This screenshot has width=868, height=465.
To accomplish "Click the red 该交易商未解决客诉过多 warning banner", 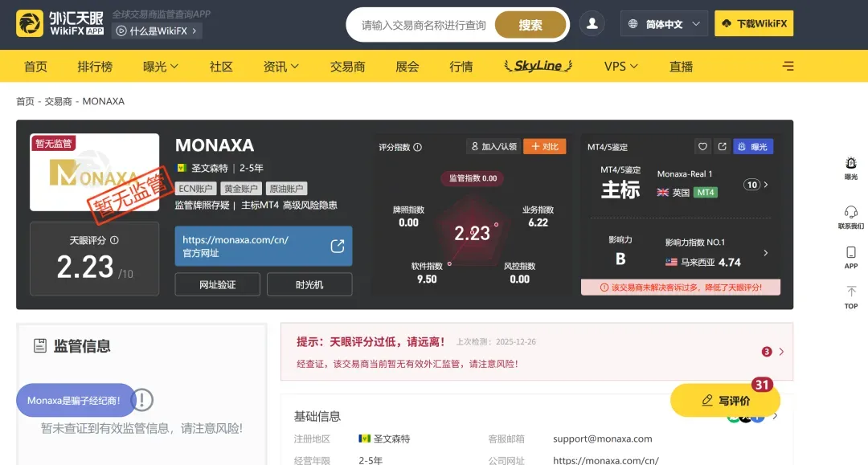I will 681,288.
